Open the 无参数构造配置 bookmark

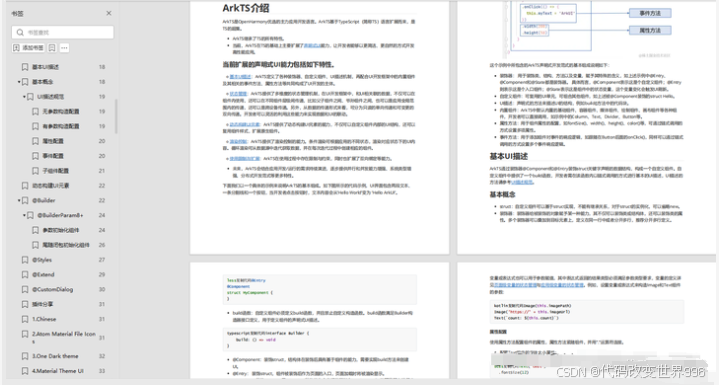click(61, 111)
